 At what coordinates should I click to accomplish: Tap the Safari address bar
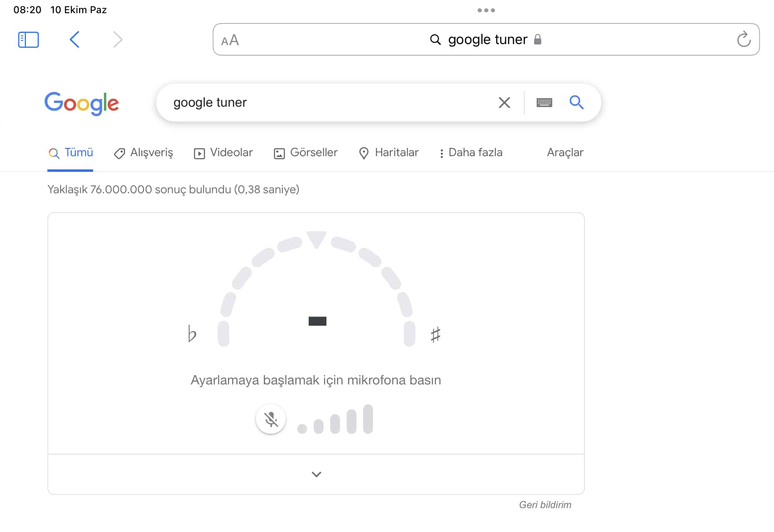coord(486,39)
